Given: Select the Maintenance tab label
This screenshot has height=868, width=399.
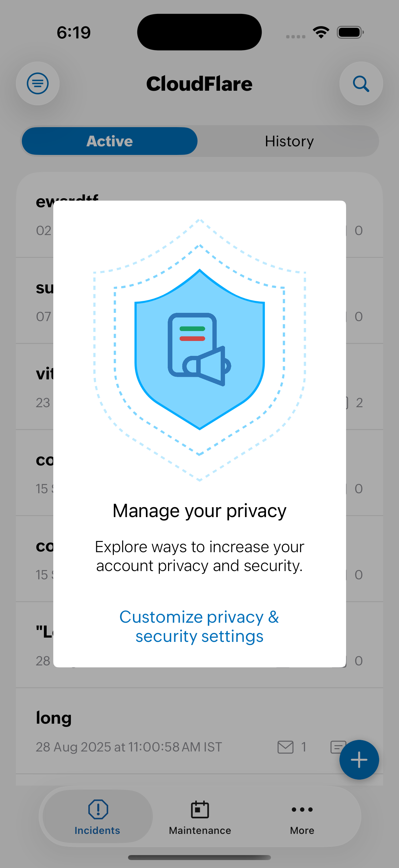Looking at the screenshot, I should click(200, 831).
